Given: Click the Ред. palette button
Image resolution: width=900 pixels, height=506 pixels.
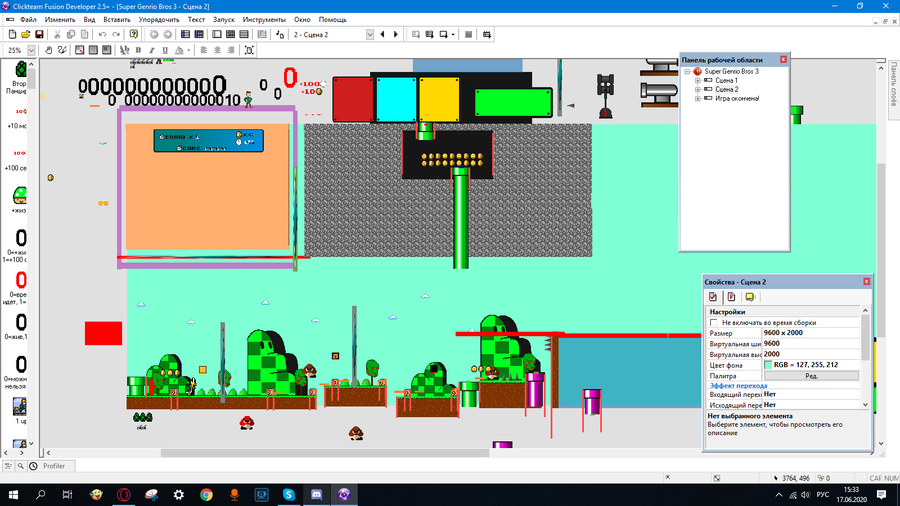Looking at the screenshot, I should point(811,376).
